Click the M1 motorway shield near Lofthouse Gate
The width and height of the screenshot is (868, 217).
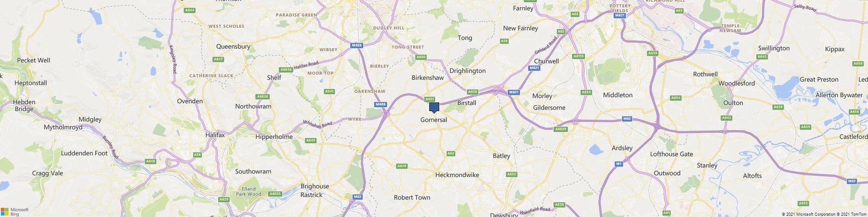pyautogui.click(x=619, y=164)
